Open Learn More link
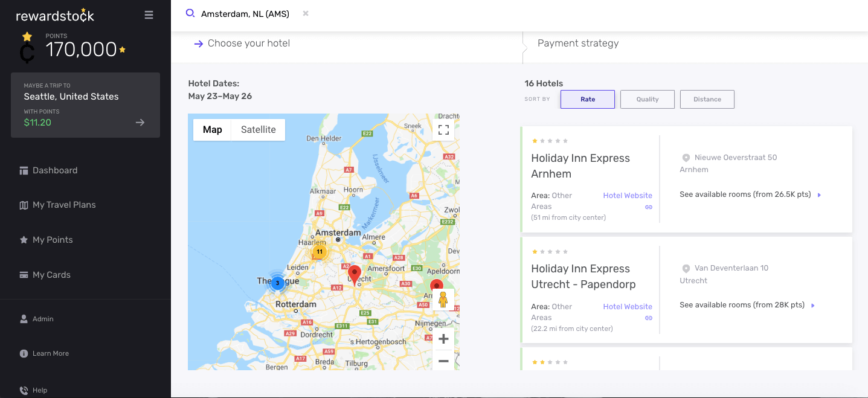 pyautogui.click(x=51, y=353)
